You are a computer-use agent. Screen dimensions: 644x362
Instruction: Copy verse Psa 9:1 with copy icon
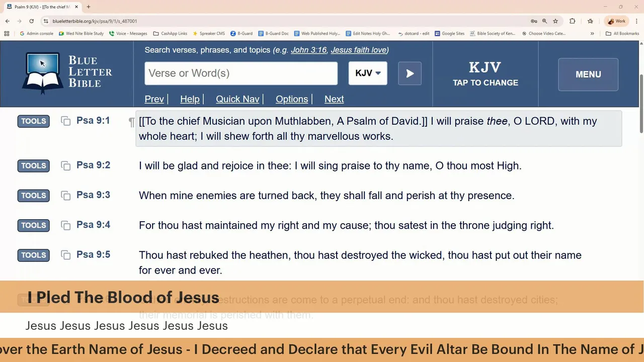pos(65,121)
